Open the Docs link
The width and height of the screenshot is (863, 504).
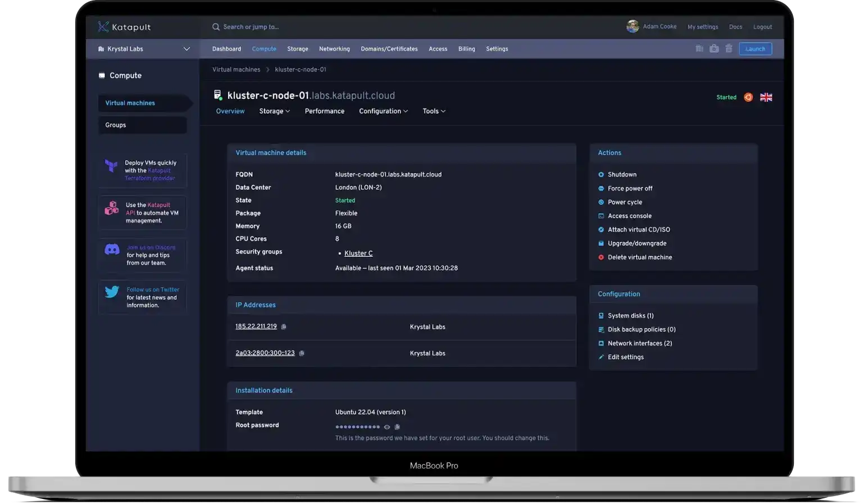pyautogui.click(x=735, y=27)
